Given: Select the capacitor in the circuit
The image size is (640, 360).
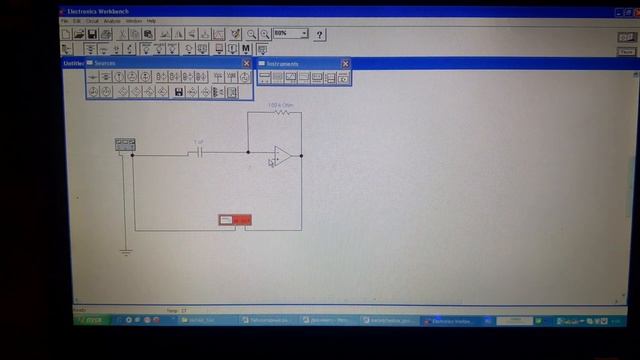Looking at the screenshot, I should pos(199,153).
